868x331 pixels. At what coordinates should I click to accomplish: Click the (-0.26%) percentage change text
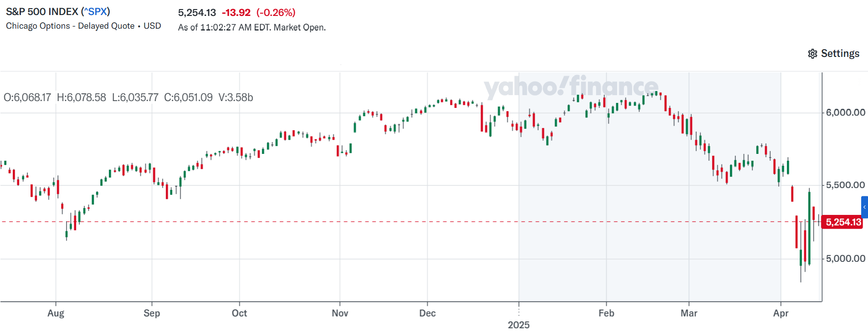tap(276, 12)
